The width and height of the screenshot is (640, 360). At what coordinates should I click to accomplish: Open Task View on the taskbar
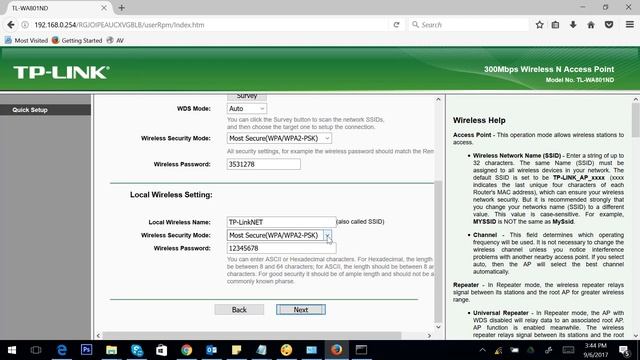[36, 350]
